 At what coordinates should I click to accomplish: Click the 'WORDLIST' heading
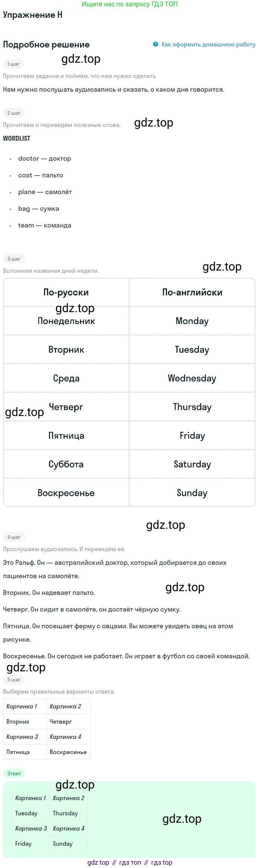17,138
